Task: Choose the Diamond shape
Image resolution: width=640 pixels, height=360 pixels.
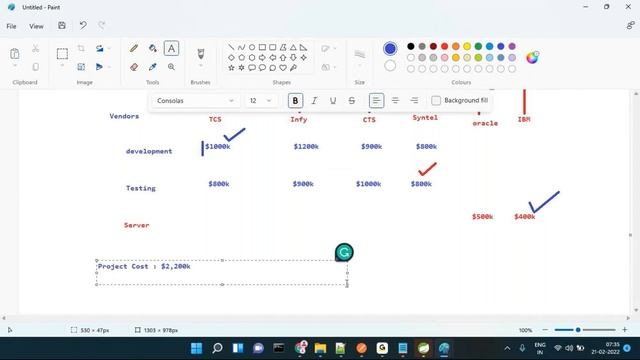Action: [231, 58]
